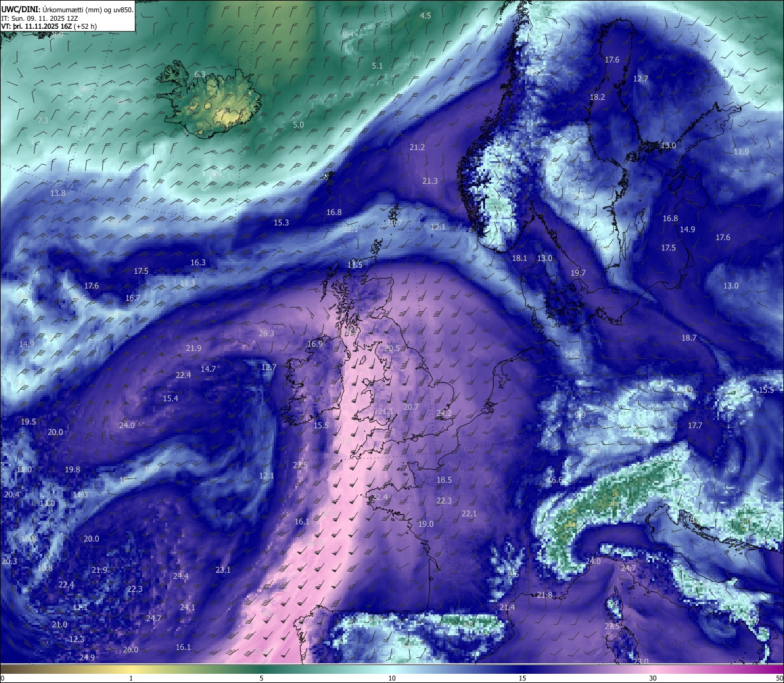Screen dimensions: 784x683
Task: Click the value '5.0' south of Iceland
Action: (298, 124)
